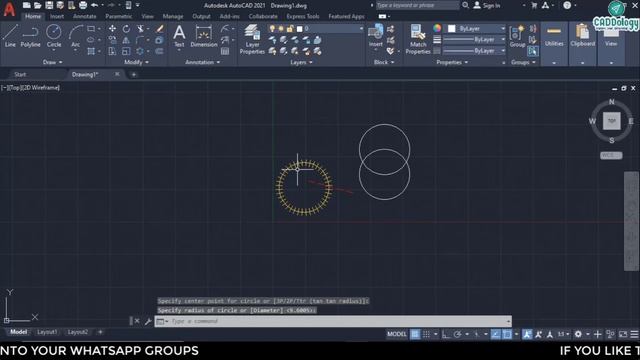Click the Ellipse tool icon
Viewport: 640px width, 360px height.
tap(91, 40)
